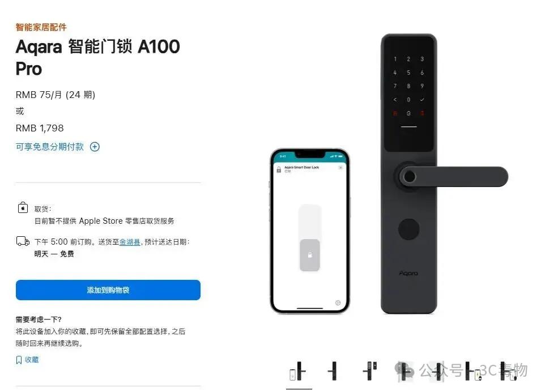Click the Apple Store bag pickup icon
Viewport: 545px width, 392px height.
point(23,207)
